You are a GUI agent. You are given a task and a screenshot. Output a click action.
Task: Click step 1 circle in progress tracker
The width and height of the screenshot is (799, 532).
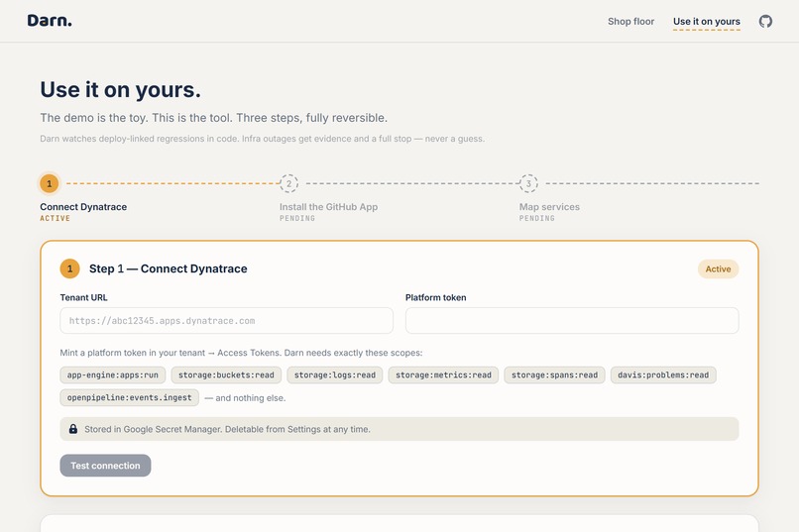pos(50,184)
